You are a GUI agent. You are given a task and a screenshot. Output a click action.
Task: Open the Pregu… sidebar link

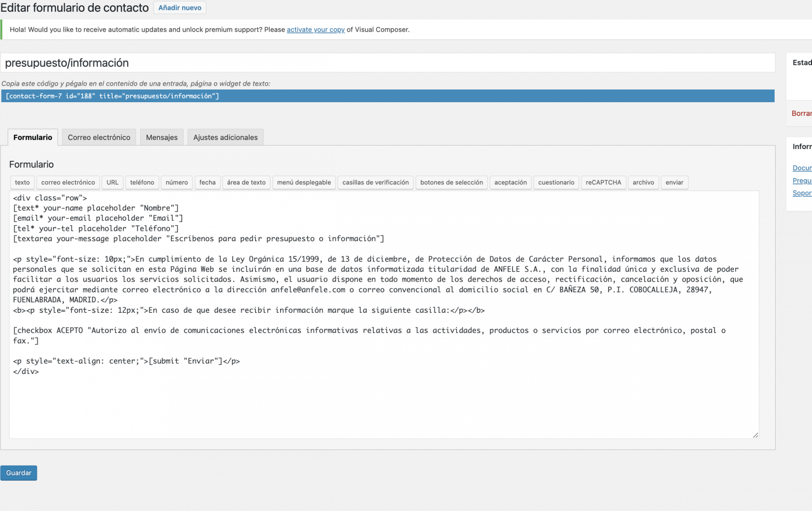click(802, 181)
